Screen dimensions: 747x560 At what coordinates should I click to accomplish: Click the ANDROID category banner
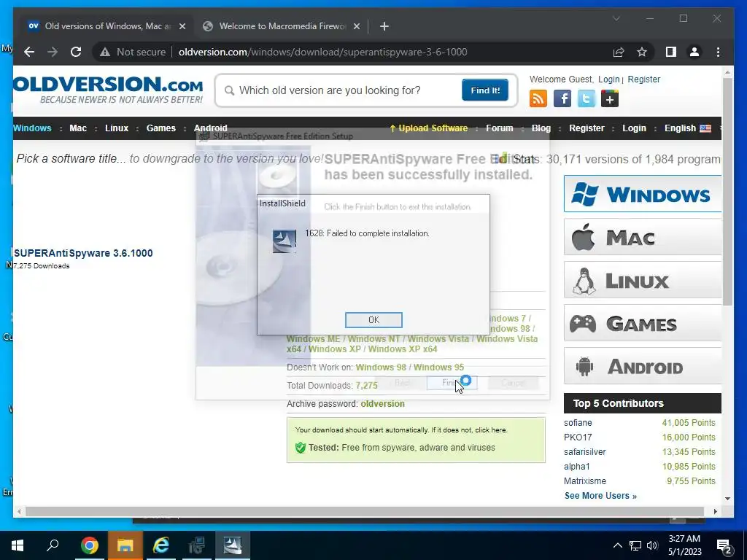click(642, 366)
